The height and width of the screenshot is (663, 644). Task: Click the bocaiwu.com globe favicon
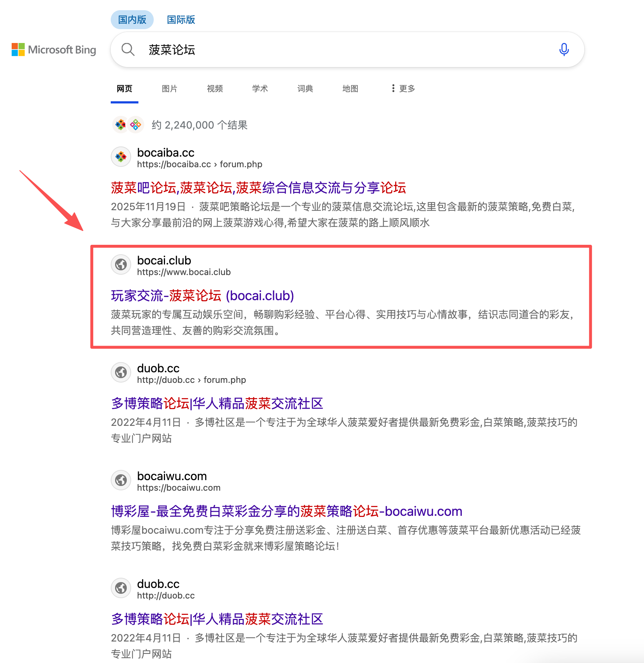[121, 480]
